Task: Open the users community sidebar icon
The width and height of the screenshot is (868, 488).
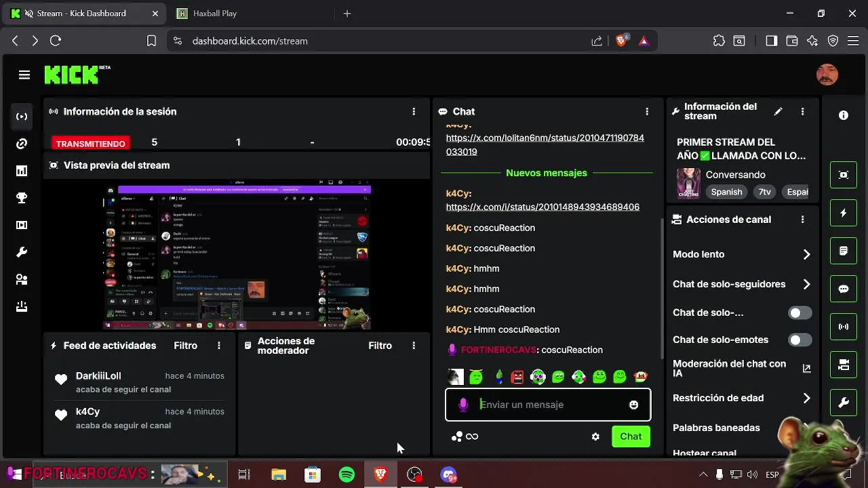Action: [22, 279]
